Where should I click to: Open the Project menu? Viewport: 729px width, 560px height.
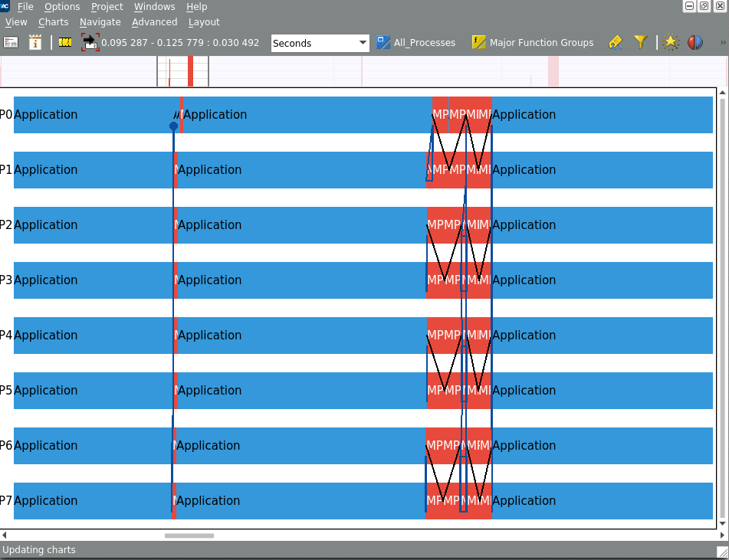point(107,6)
